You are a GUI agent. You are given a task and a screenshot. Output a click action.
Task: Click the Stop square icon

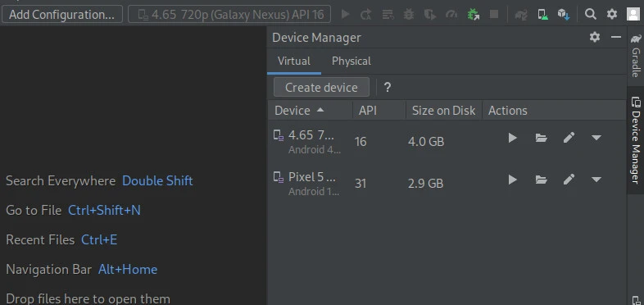click(494, 15)
